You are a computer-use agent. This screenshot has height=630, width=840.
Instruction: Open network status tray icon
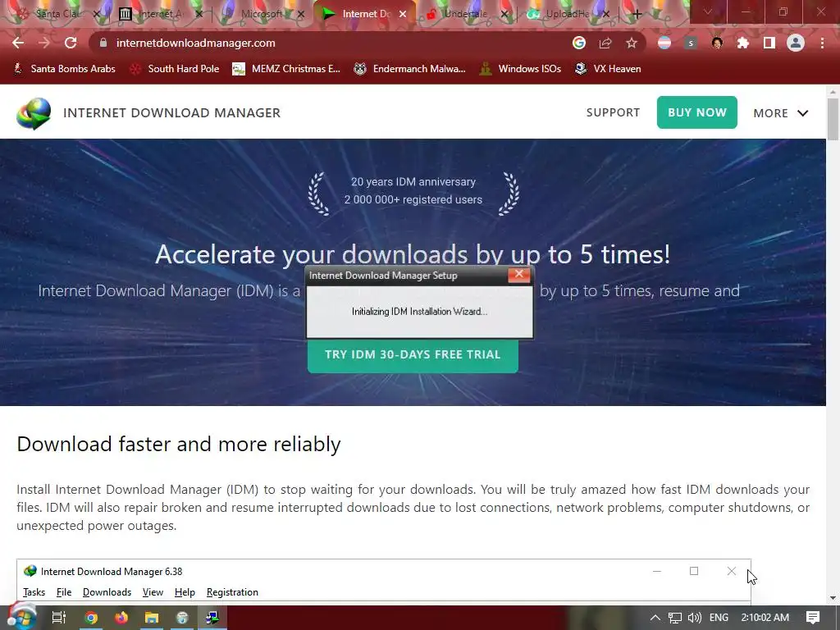(675, 618)
